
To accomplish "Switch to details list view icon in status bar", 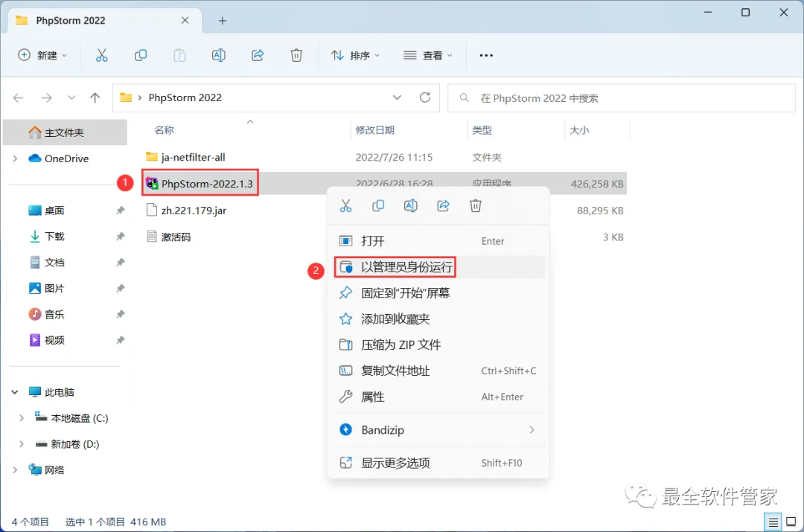I will click(773, 522).
